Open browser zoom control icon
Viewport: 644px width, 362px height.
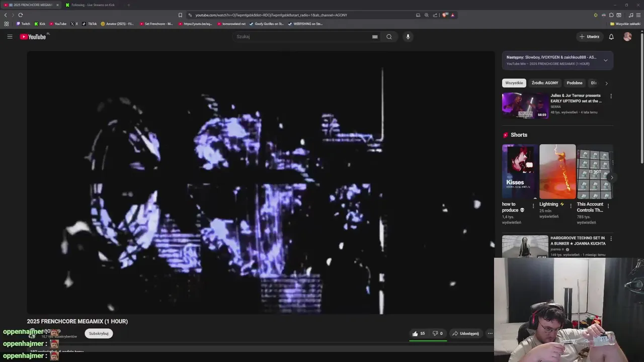point(427,15)
